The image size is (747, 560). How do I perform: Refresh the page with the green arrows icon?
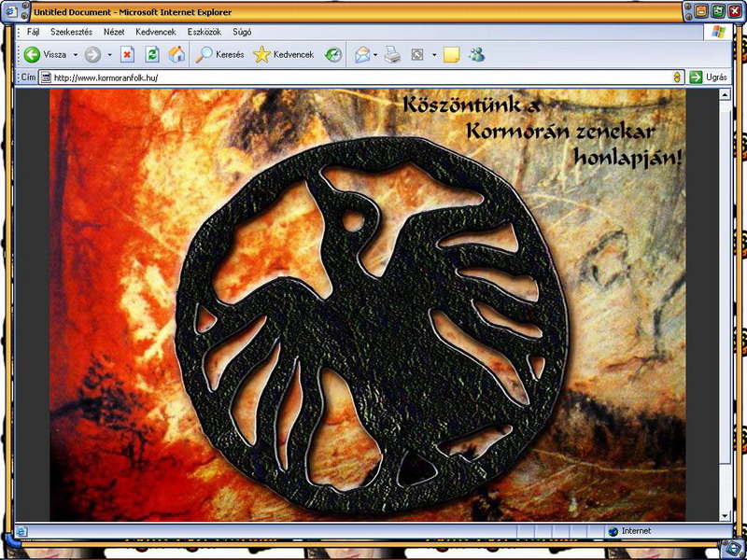[x=152, y=55]
